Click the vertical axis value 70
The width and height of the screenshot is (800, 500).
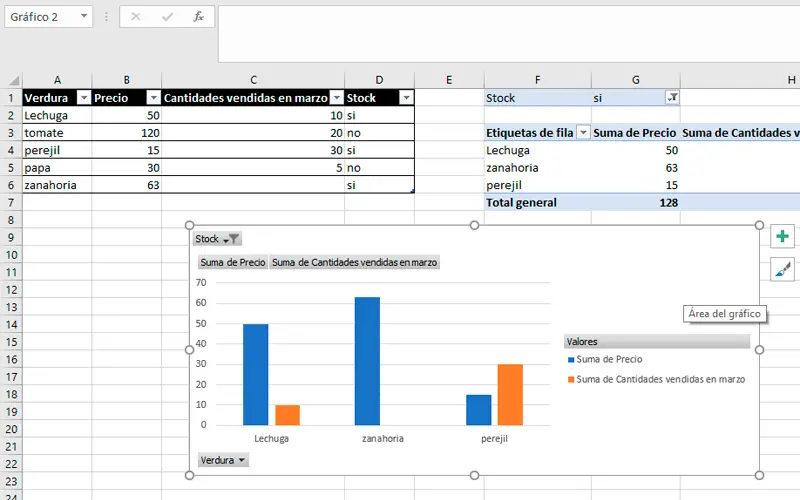[x=202, y=282]
